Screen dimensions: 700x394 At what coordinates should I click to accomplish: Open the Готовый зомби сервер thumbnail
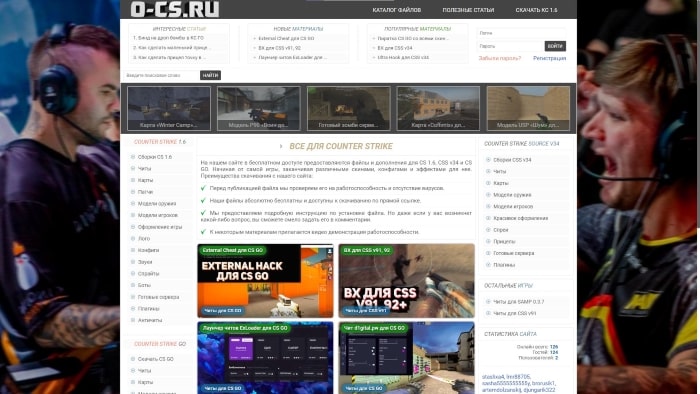(349, 108)
